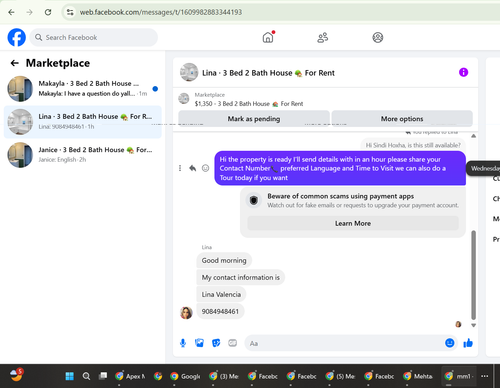Click the Facebook logo
Viewport: 500px width, 388px height.
coord(16,37)
